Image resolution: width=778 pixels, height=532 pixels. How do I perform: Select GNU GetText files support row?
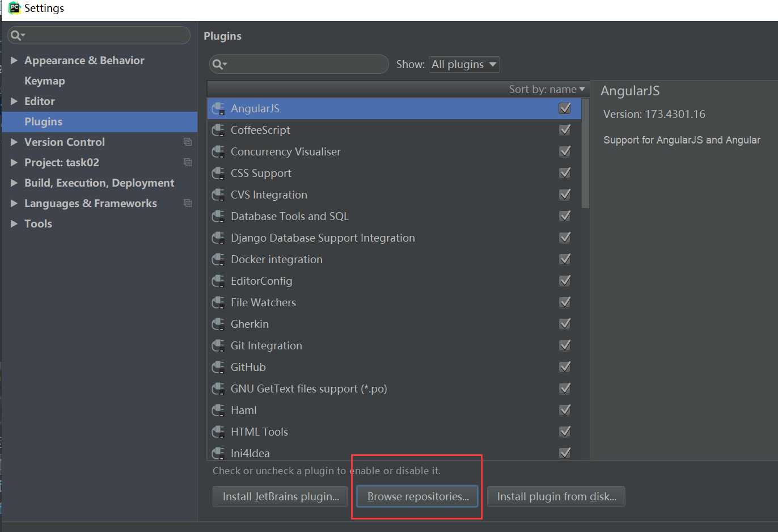pos(395,389)
